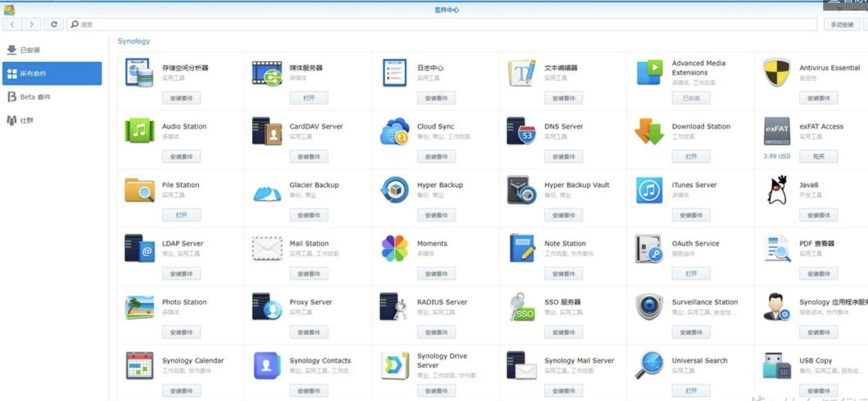Install the Surveillance Station package

click(691, 332)
